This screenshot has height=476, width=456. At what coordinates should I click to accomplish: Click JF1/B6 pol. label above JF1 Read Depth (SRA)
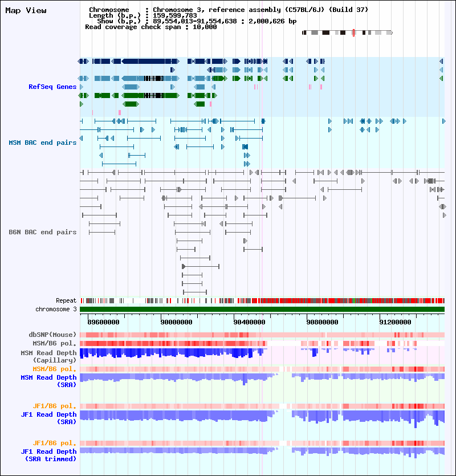coord(55,406)
